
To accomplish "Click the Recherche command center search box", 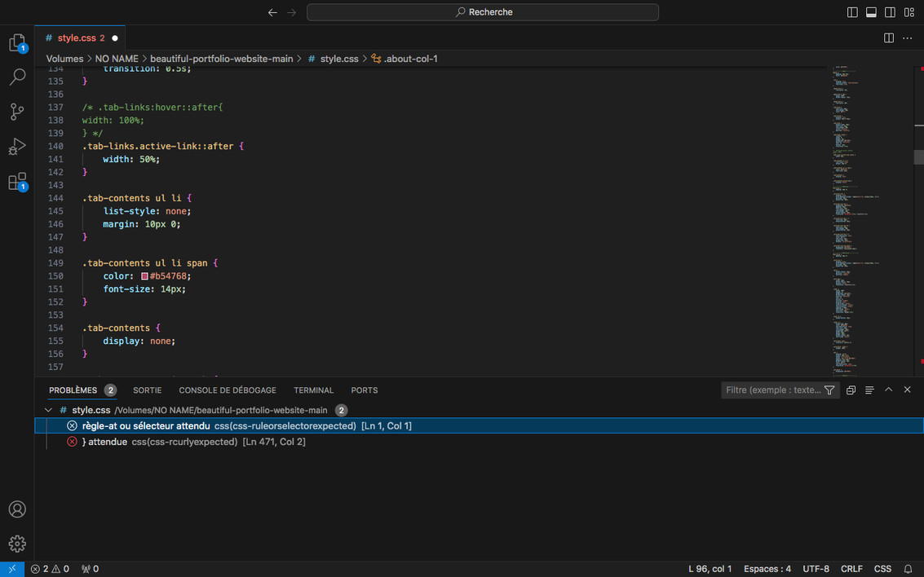I will pyautogui.click(x=483, y=12).
